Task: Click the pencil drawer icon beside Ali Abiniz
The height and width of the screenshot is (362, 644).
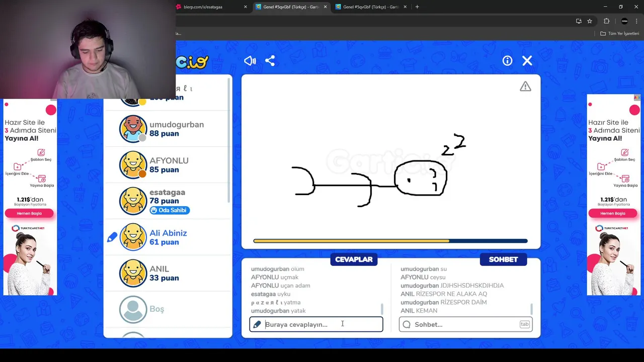Action: click(x=112, y=237)
